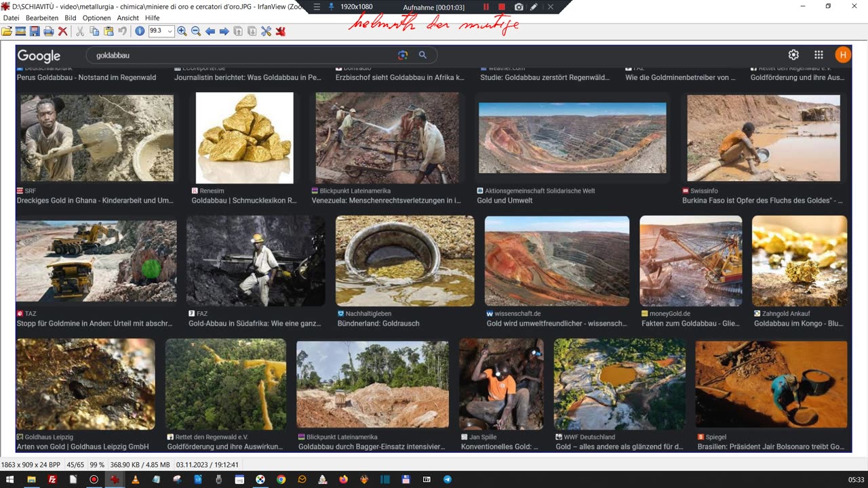Print the image via printer icon

[48, 31]
